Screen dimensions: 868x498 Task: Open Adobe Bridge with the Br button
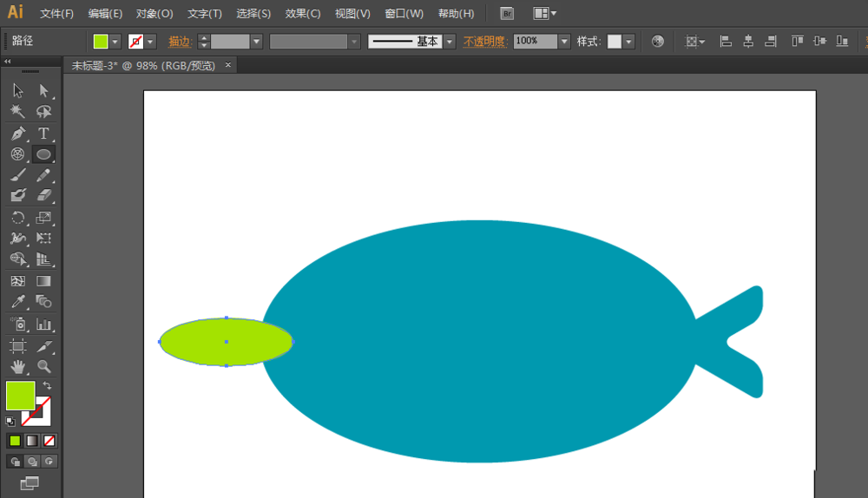[x=508, y=14]
